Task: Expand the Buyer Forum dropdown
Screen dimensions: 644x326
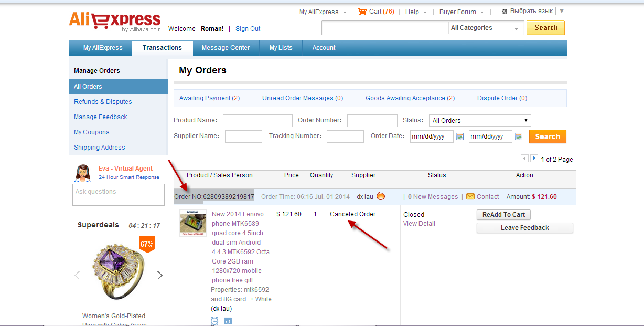Action: tap(482, 12)
